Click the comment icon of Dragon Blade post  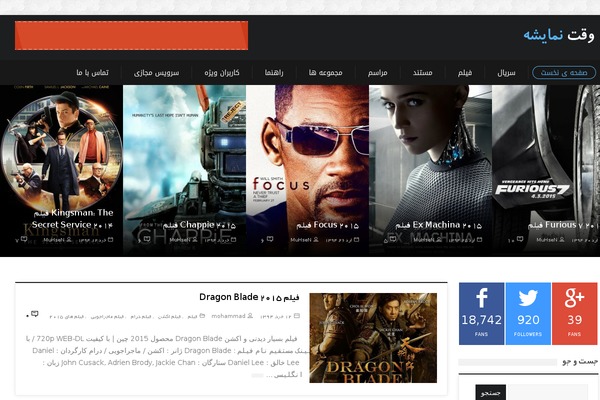point(35,314)
